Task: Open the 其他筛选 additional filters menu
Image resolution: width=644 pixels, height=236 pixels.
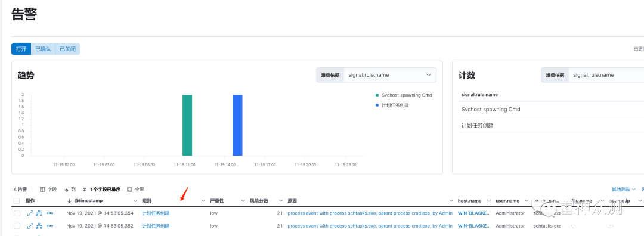Action: tap(624, 189)
